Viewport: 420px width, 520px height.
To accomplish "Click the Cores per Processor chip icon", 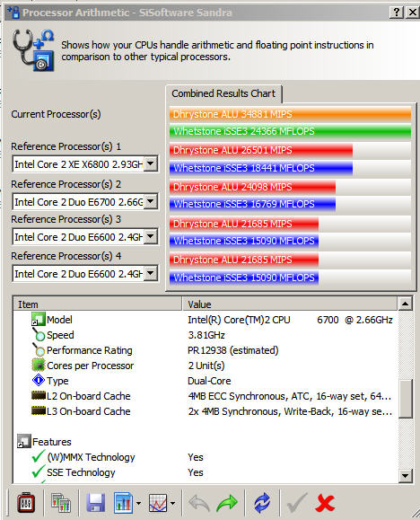I will tap(39, 366).
